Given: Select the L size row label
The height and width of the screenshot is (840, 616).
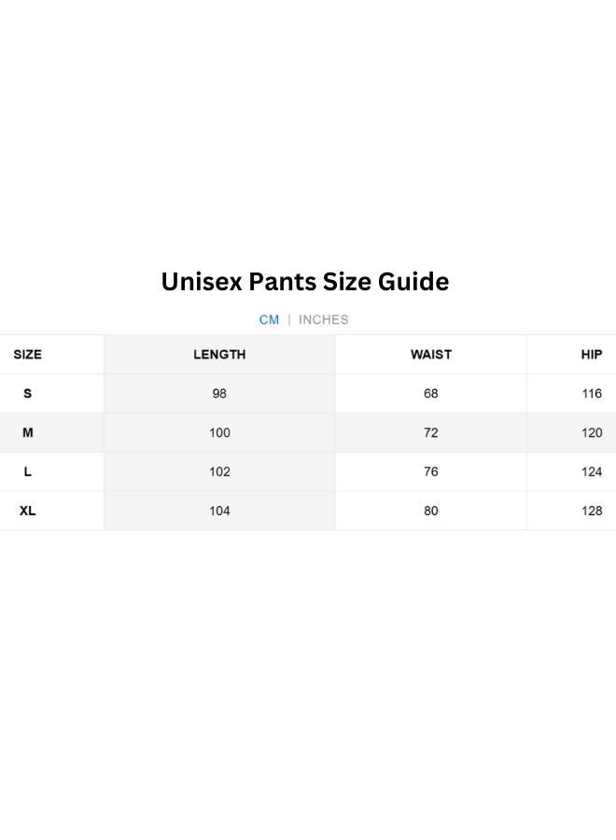Looking at the screenshot, I should (27, 472).
